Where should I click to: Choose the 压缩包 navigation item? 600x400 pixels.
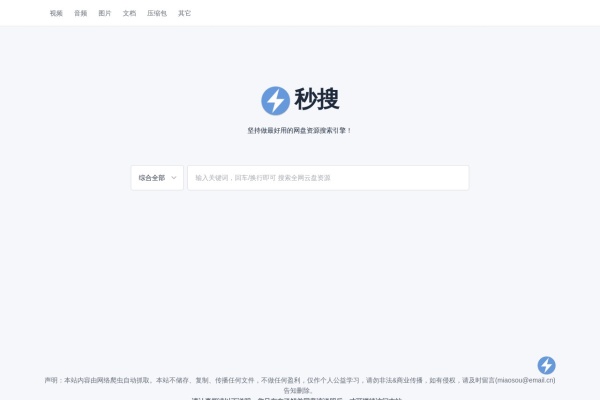157,13
